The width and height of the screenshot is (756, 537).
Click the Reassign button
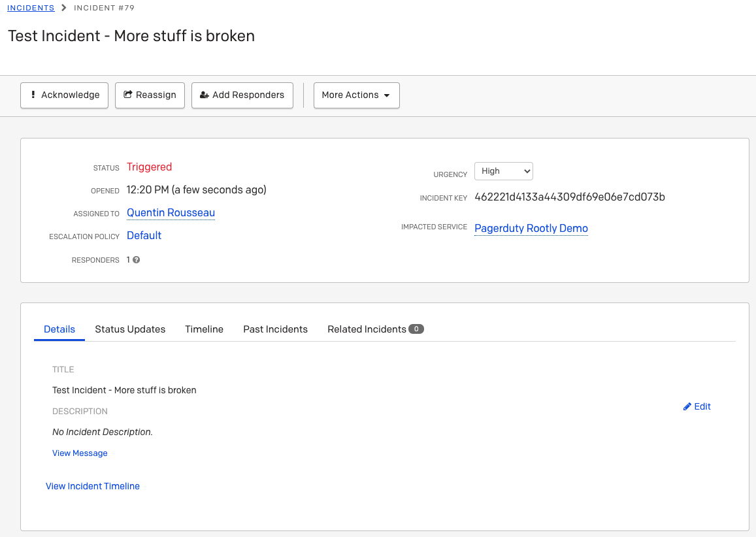(x=150, y=95)
